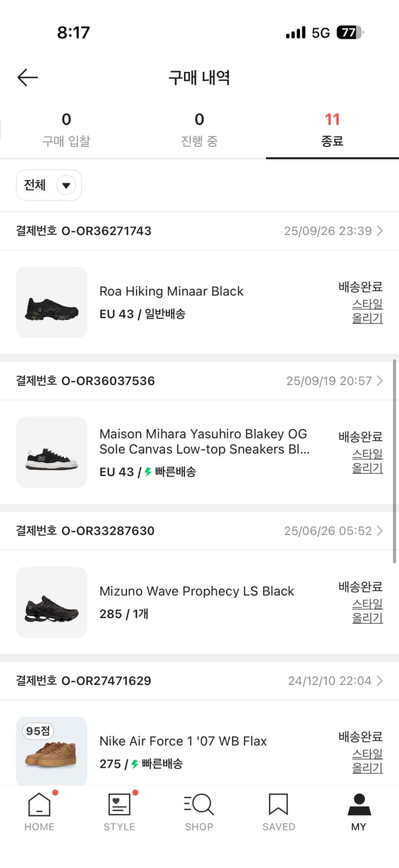Screen dimensions: 399x868
Task: Open the SHOP search icon
Action: pyautogui.click(x=199, y=805)
